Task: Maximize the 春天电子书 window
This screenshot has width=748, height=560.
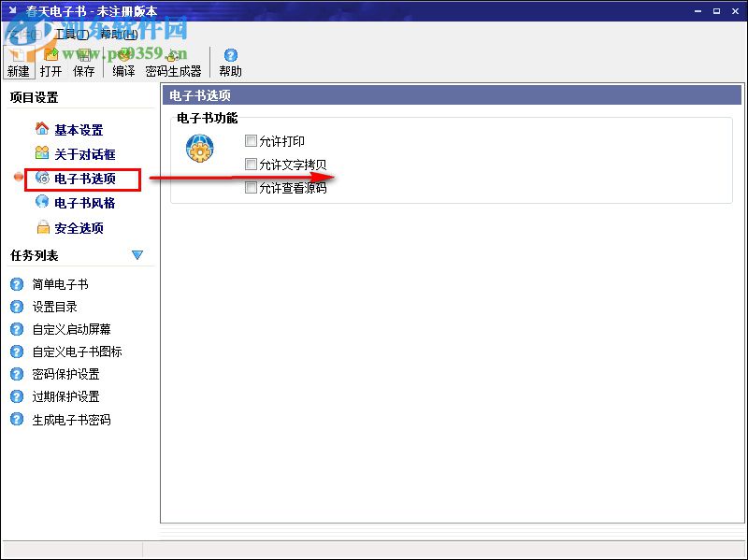Action: click(716, 10)
